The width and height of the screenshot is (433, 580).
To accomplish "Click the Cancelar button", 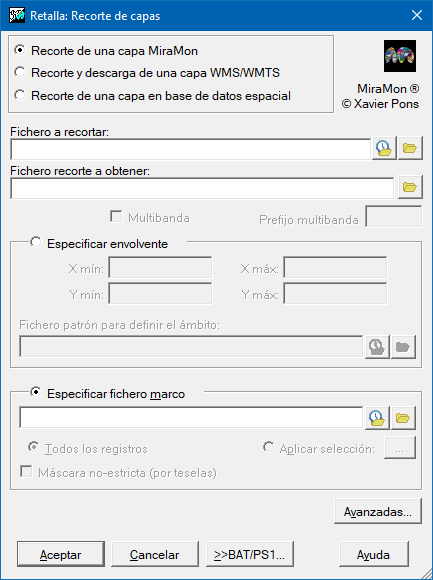I will point(155,554).
